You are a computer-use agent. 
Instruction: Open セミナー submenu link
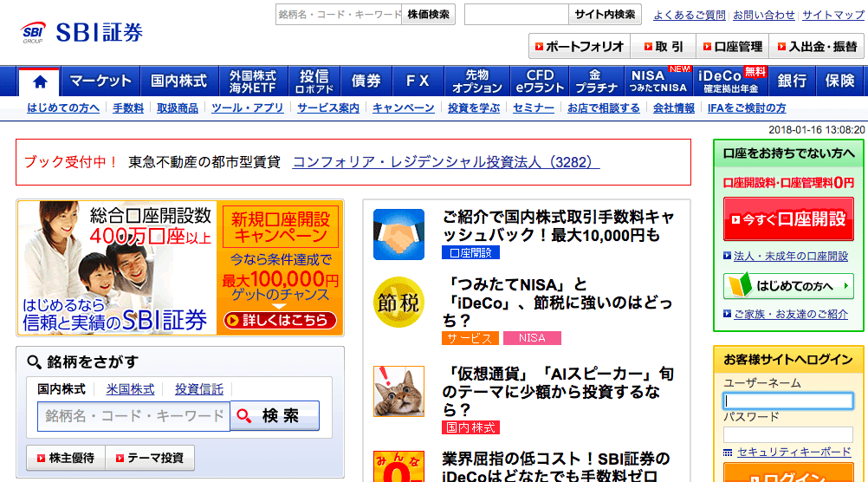pyautogui.click(x=533, y=108)
